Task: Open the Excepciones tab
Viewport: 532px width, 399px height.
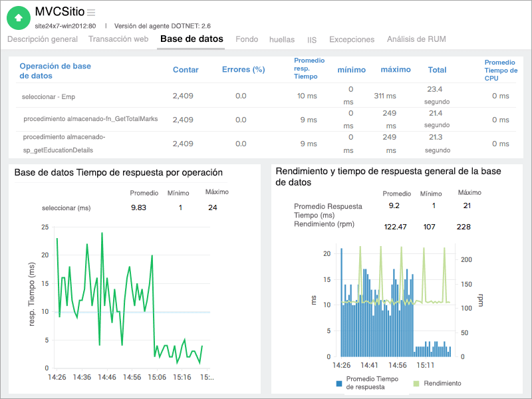Action: 352,39
